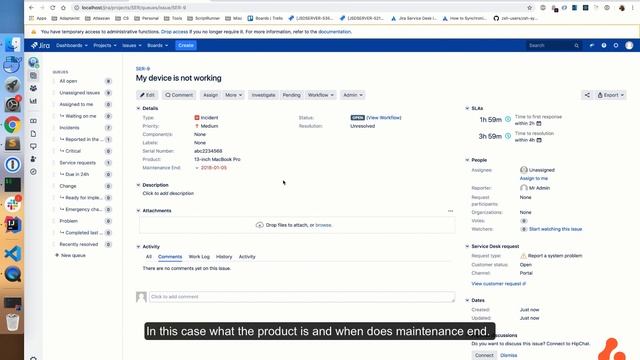Click the HipChat Connect button
640x360 pixels.
[x=484, y=356]
